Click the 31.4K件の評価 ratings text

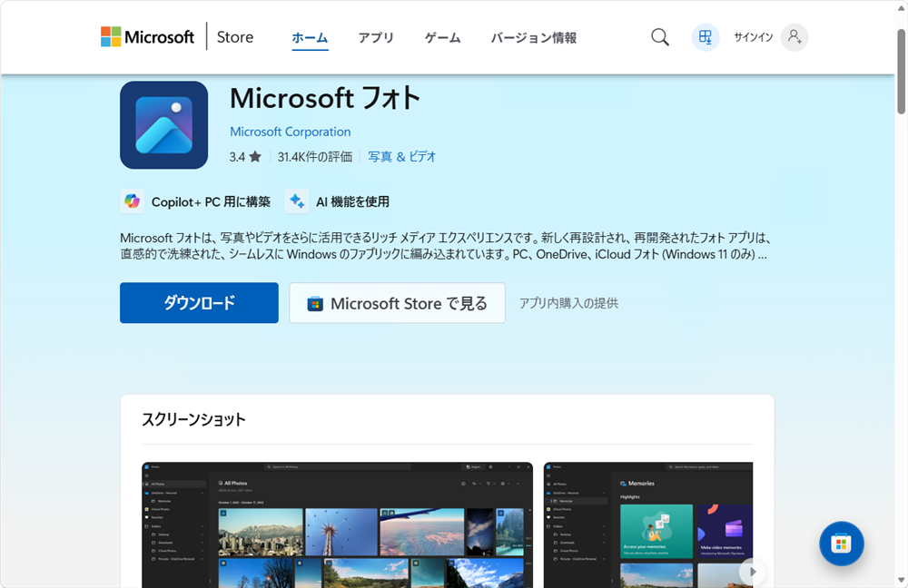(314, 157)
